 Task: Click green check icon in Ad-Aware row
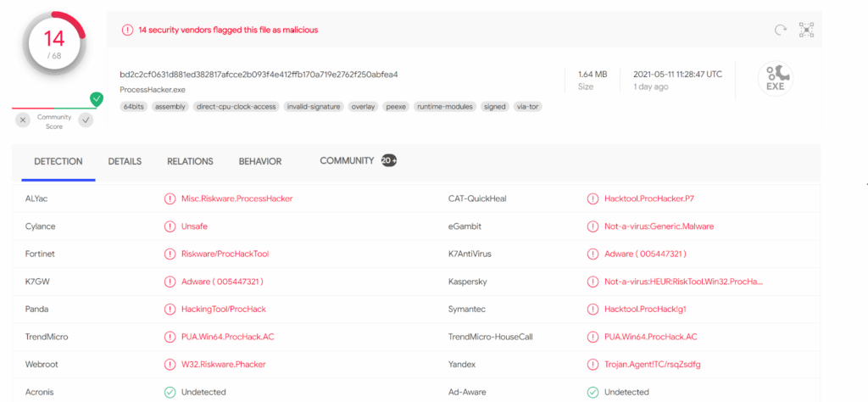coord(593,392)
